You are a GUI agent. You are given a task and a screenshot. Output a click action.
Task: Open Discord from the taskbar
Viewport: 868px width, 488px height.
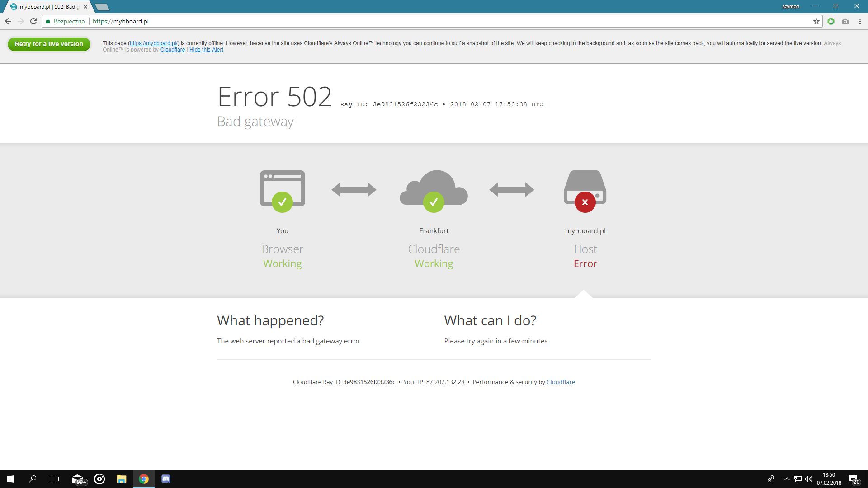point(166,479)
